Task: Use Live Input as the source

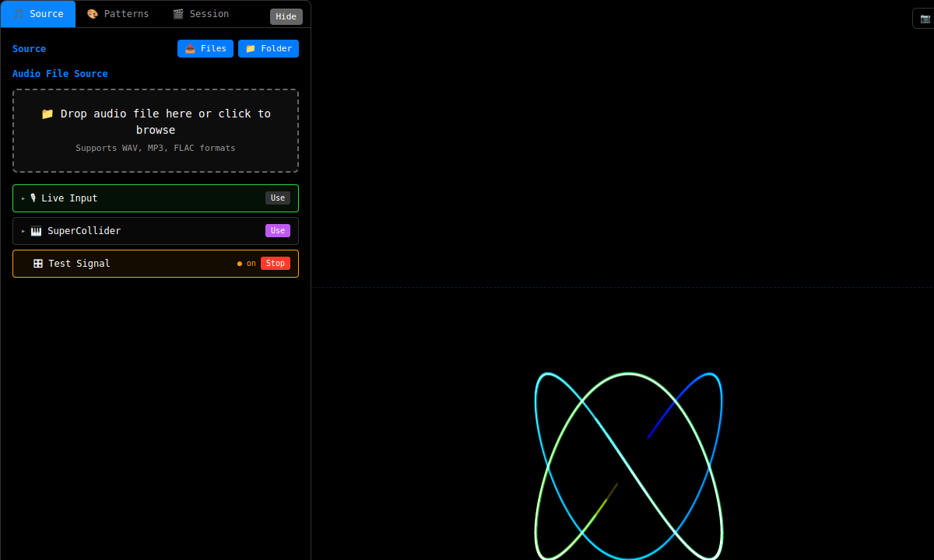Action: click(278, 198)
